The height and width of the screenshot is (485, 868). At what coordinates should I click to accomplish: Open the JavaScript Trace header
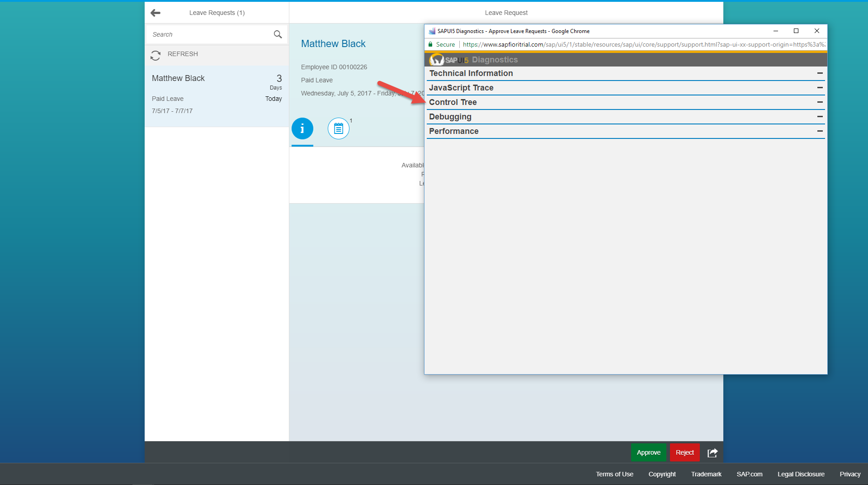626,88
